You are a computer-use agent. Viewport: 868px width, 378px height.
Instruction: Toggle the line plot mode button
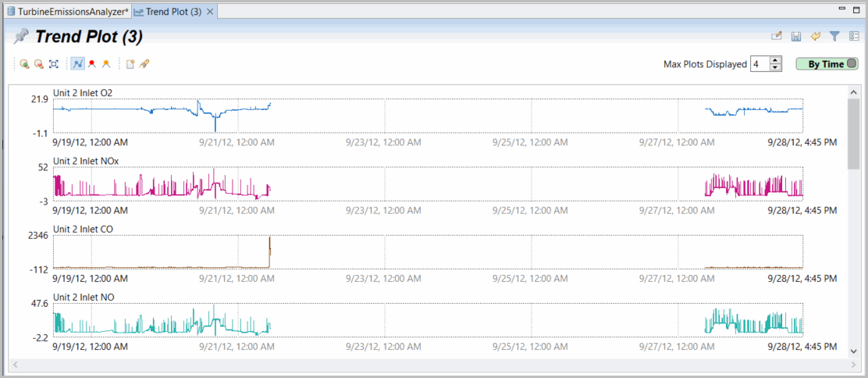(x=77, y=64)
